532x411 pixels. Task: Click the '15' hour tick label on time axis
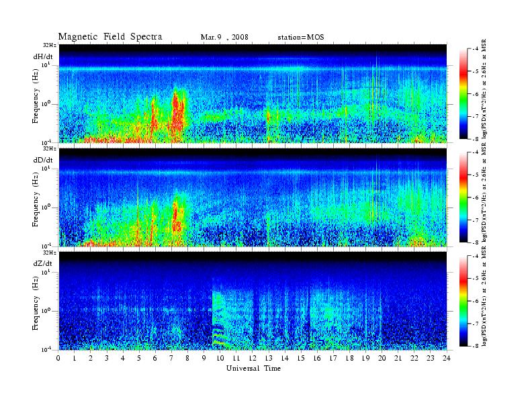click(x=301, y=358)
